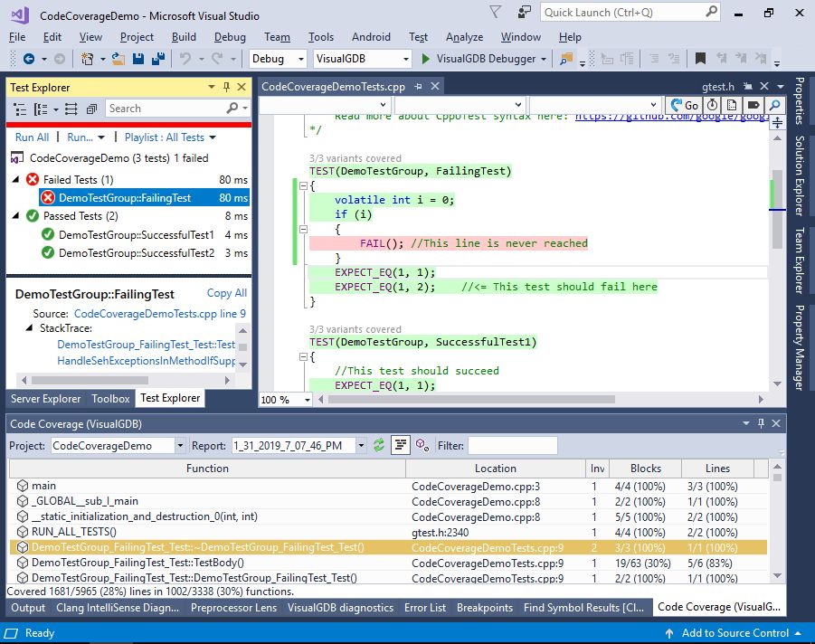This screenshot has height=644, width=815.
Task: Open the Test menu
Action: click(x=418, y=37)
